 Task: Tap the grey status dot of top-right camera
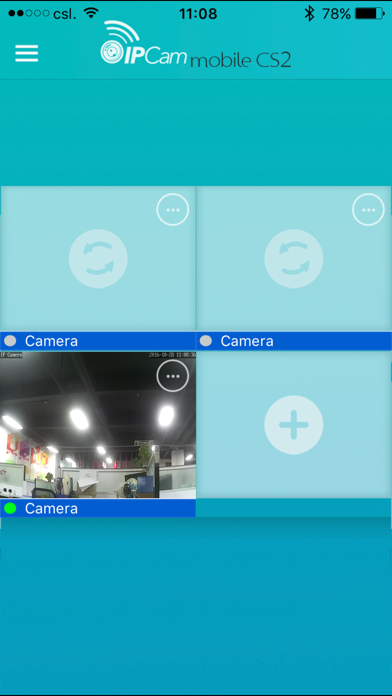(206, 341)
